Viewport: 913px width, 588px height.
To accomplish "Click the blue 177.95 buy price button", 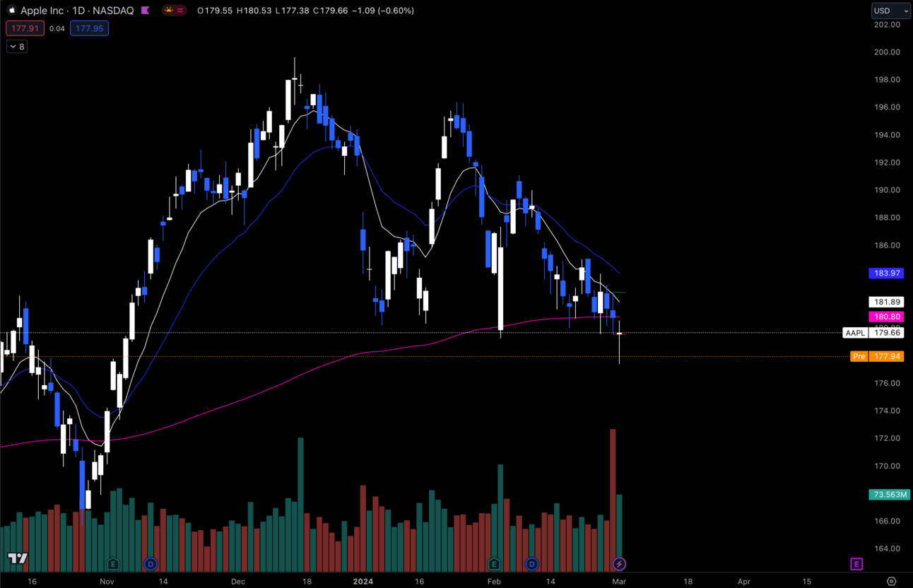I will click(x=89, y=28).
